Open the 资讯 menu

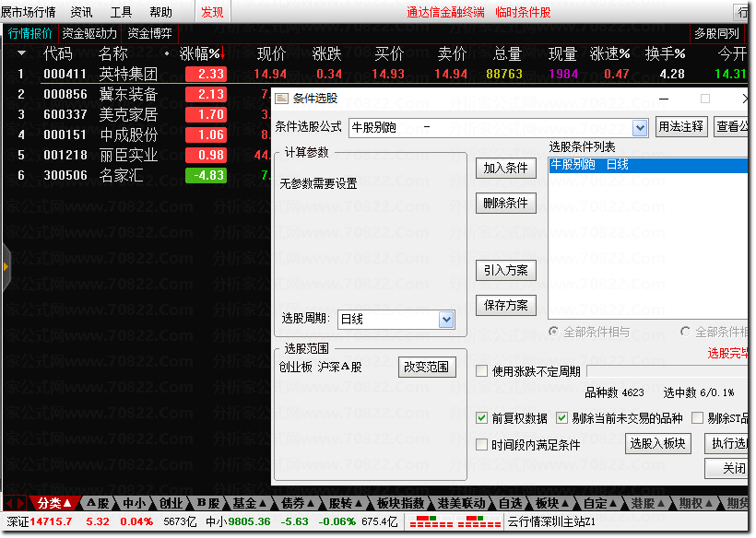point(81,12)
